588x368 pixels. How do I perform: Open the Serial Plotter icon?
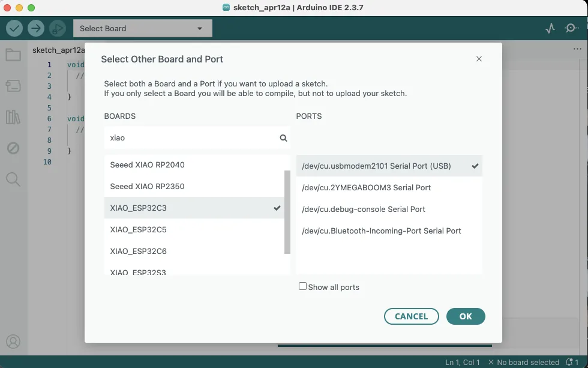click(550, 28)
